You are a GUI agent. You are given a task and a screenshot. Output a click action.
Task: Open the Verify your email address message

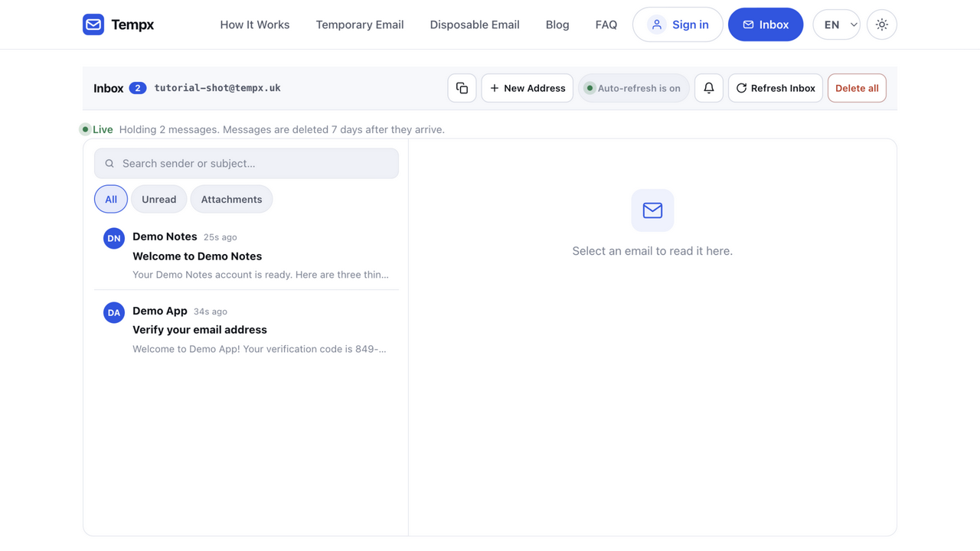(x=247, y=330)
